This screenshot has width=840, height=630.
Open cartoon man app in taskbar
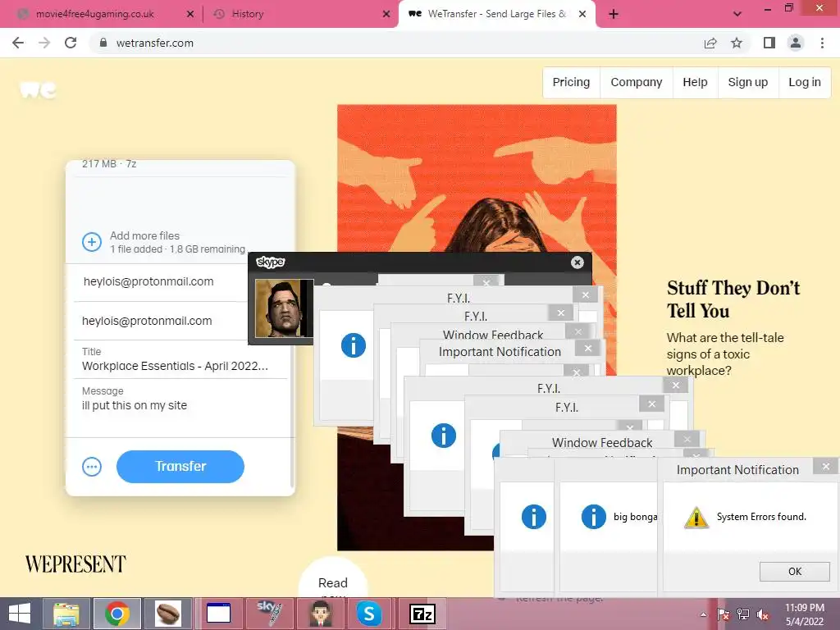tap(321, 614)
